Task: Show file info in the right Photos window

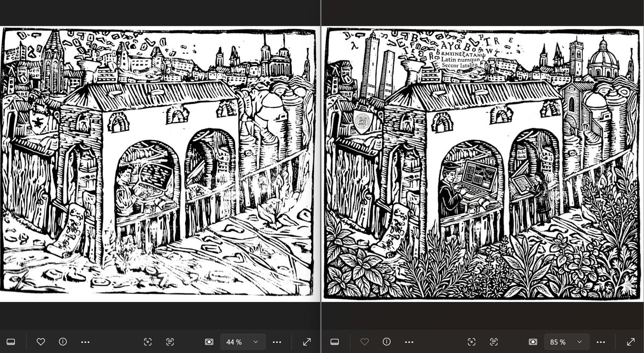Action: 386,342
